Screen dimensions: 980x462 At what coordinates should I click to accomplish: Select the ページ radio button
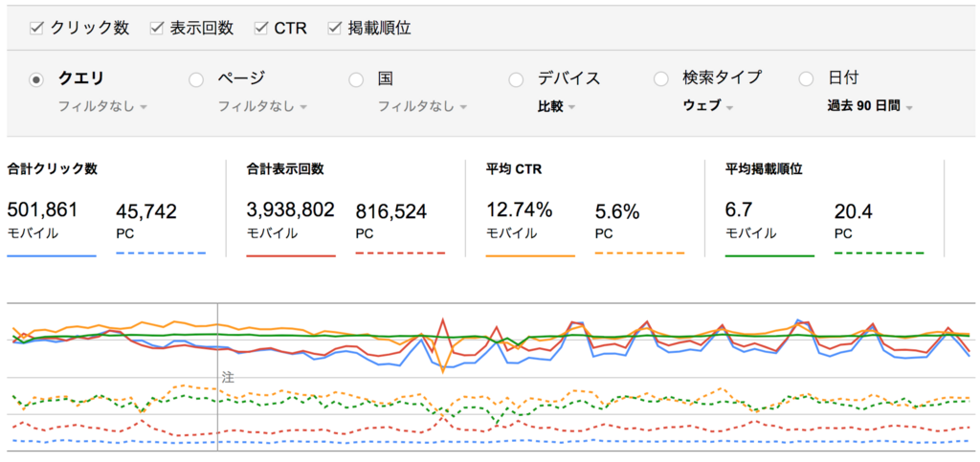196,79
